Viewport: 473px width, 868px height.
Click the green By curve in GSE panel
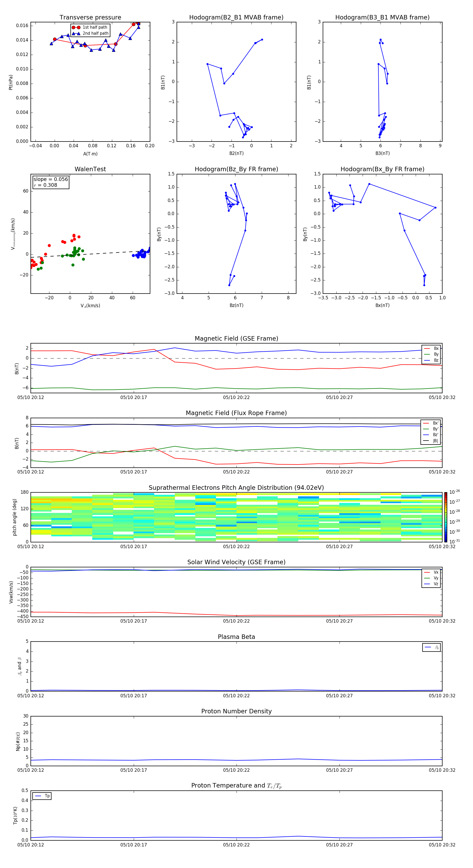pos(236,389)
